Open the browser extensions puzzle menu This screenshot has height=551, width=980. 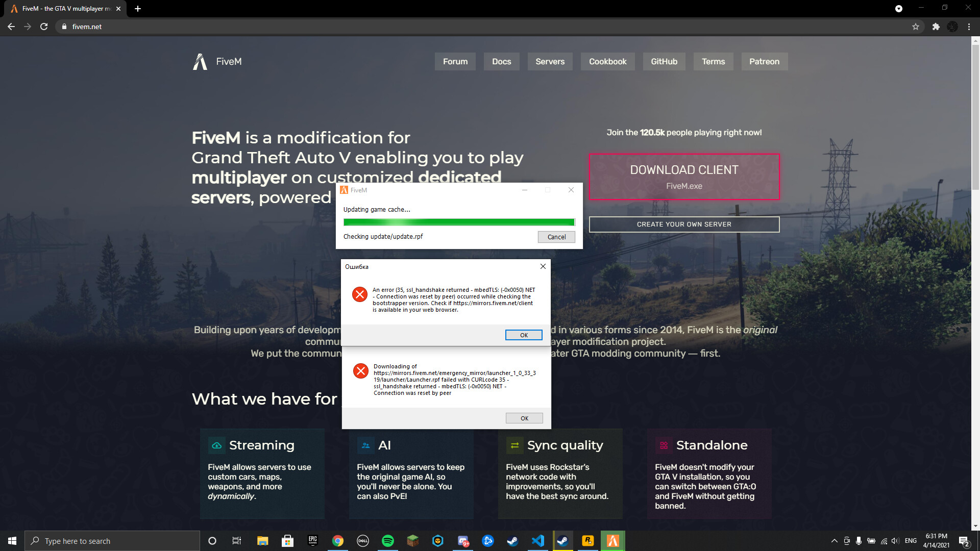[x=937, y=27]
